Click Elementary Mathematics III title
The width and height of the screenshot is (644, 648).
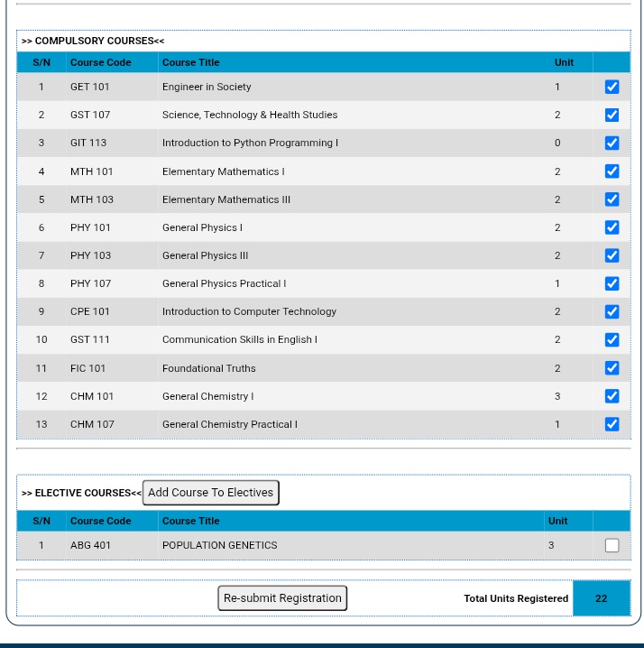(x=226, y=199)
